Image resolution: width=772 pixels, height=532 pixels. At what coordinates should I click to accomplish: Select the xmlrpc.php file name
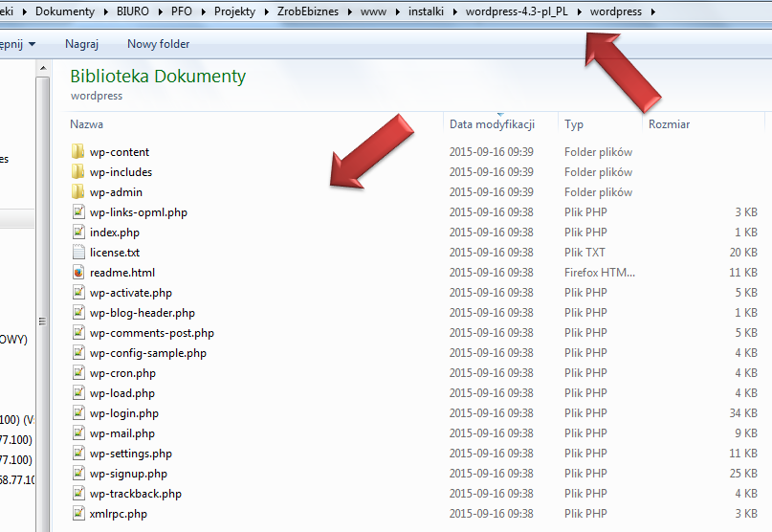click(119, 514)
